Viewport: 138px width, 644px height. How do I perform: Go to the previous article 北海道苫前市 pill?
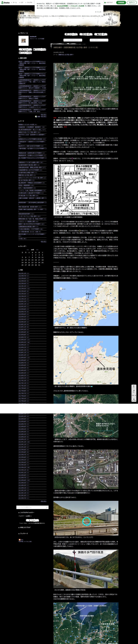click(73, 40)
